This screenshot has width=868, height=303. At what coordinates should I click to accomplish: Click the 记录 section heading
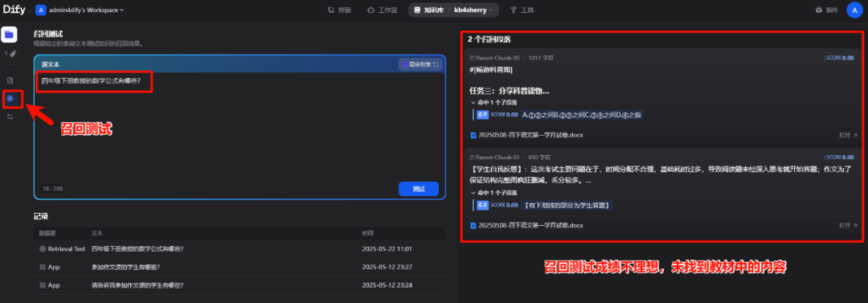point(41,216)
